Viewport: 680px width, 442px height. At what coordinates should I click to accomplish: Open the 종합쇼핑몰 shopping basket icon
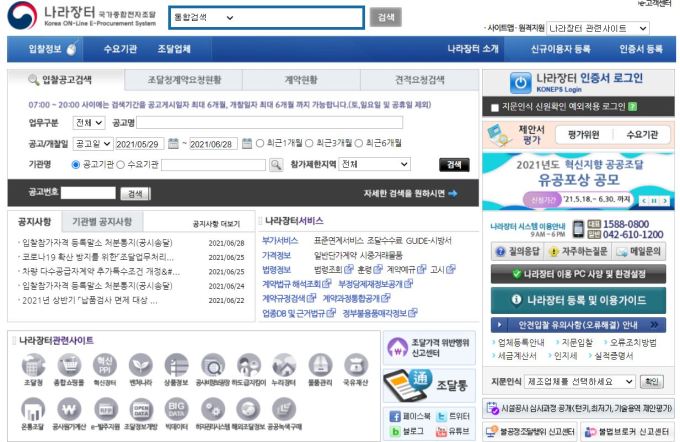[69, 365]
